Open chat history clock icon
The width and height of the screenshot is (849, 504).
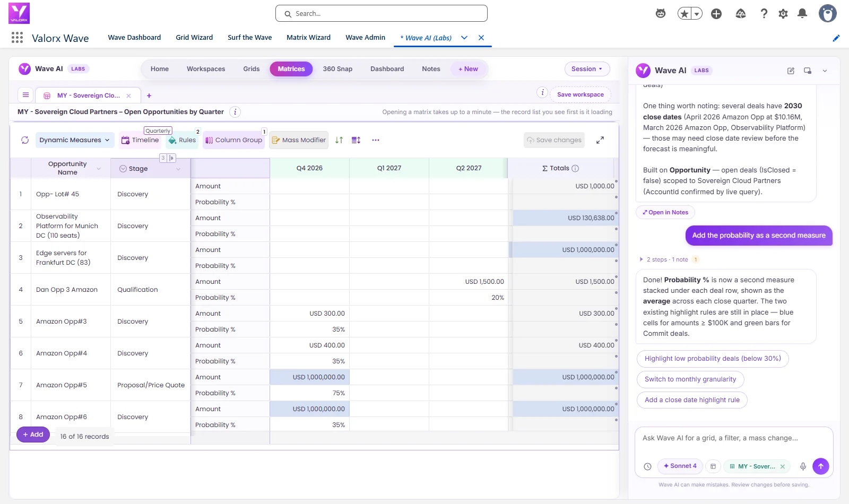click(647, 466)
